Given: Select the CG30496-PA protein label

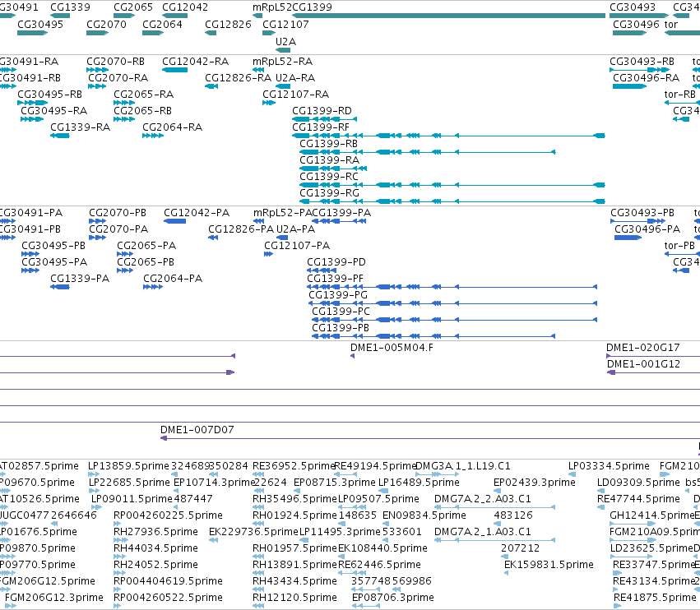Looking at the screenshot, I should click(647, 229).
